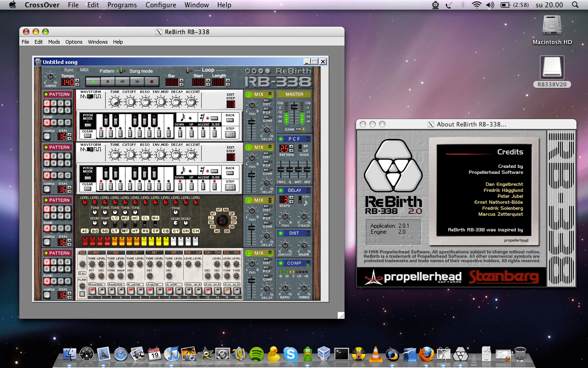Toggle the Loop on/off switch beside Loop

(188, 71)
